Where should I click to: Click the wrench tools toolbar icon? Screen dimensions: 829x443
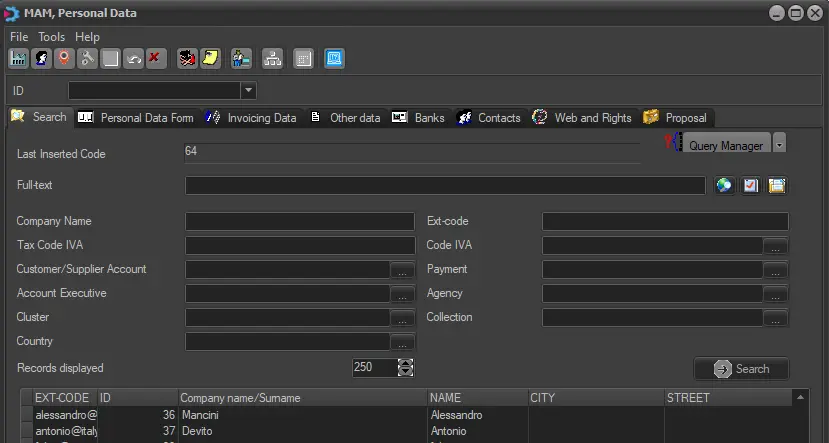[87, 59]
